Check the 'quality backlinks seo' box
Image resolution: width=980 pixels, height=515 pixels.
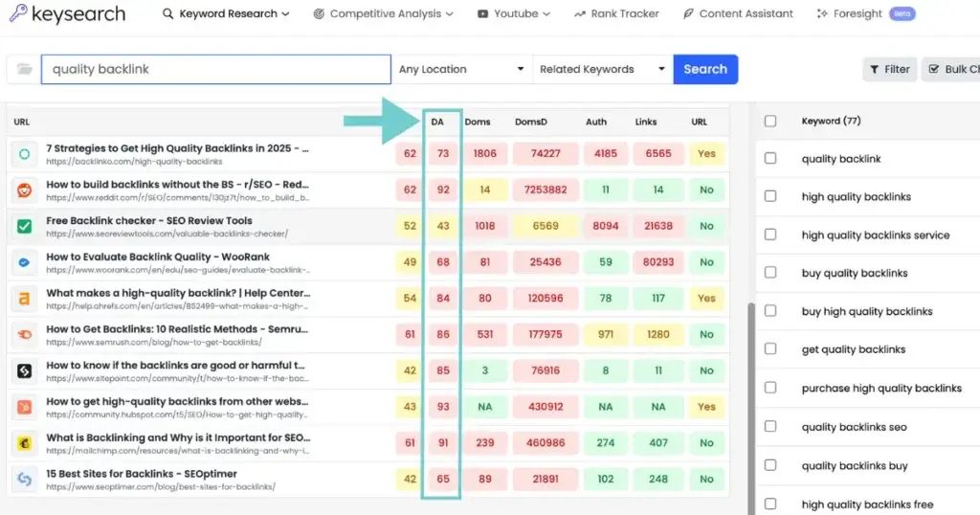tap(770, 426)
